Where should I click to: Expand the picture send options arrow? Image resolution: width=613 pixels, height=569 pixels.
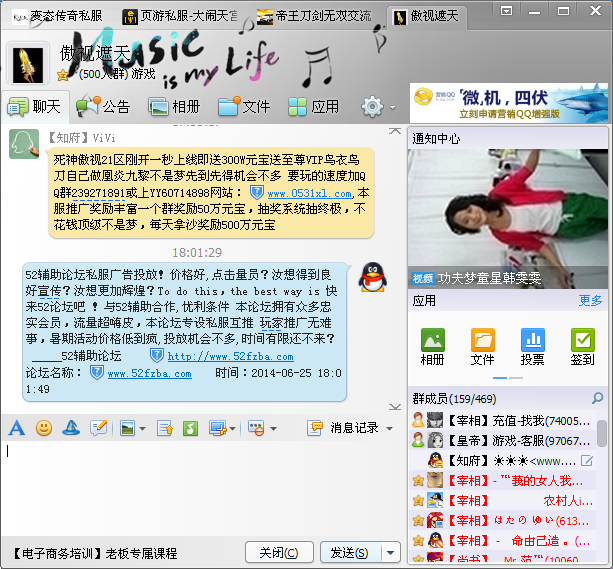click(143, 429)
